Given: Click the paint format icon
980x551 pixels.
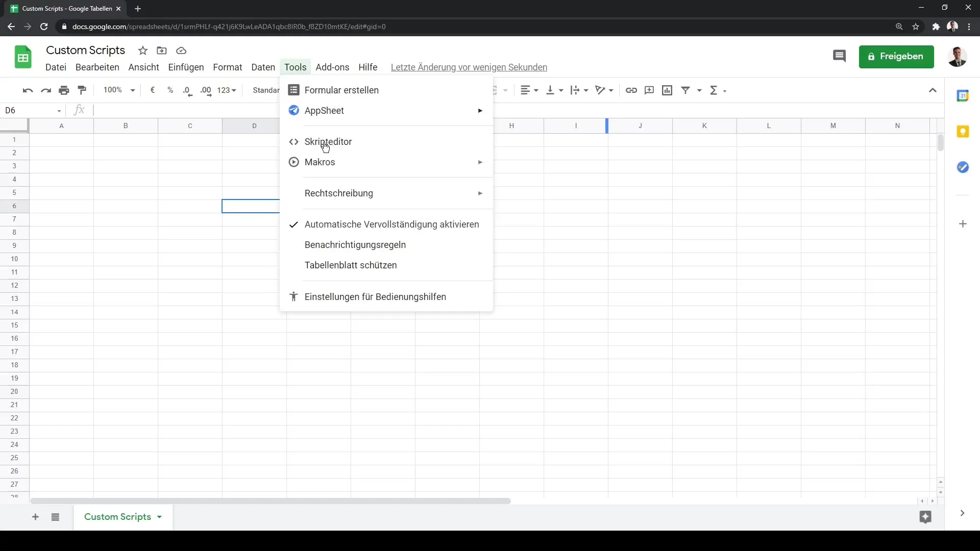Looking at the screenshot, I should 82,89.
